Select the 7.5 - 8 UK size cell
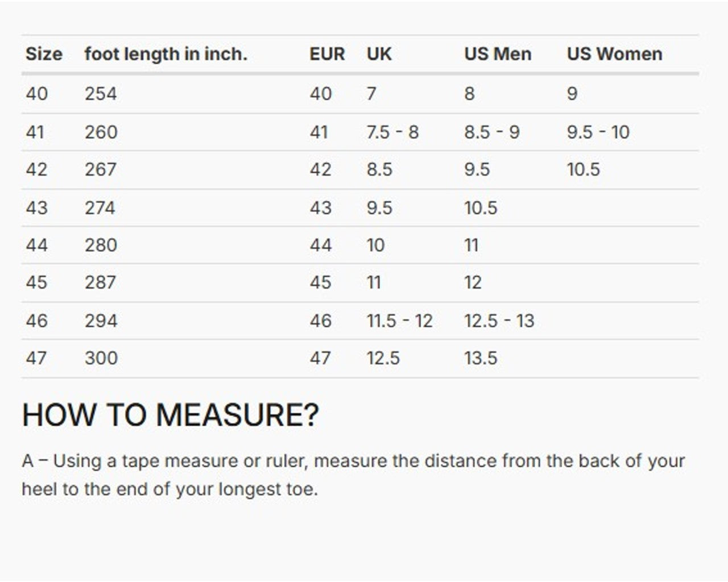Screen dimensions: 728x582 392,132
